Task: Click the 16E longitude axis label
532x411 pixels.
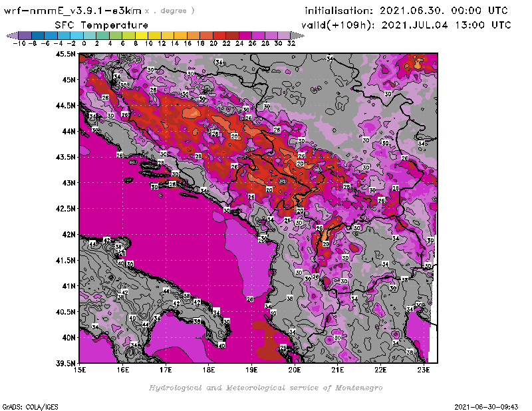Action: pos(123,370)
